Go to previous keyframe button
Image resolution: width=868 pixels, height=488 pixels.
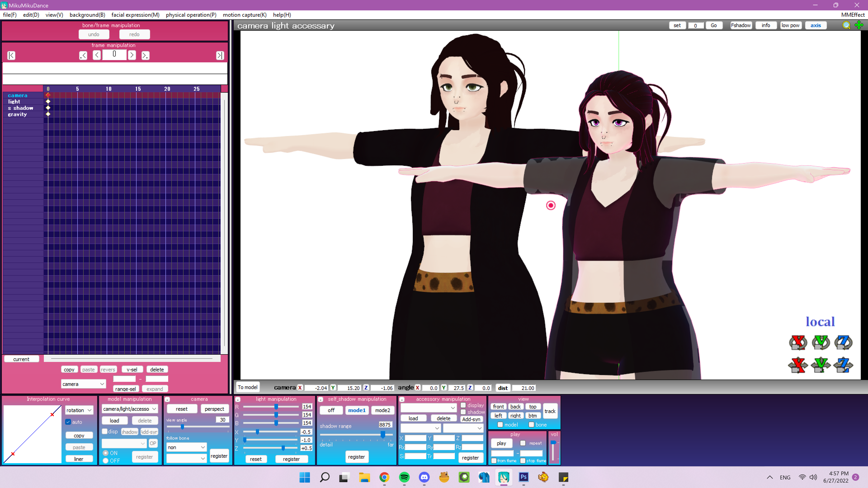(83, 55)
